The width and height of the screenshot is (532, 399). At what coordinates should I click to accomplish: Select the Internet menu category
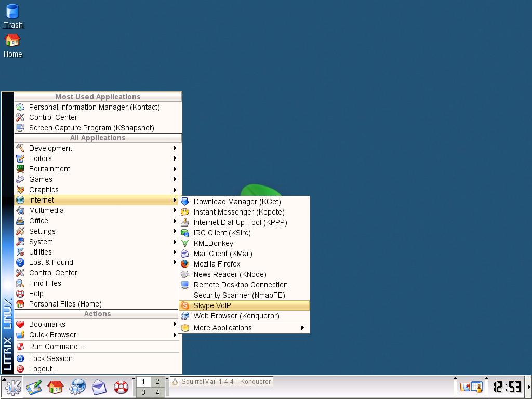click(97, 200)
